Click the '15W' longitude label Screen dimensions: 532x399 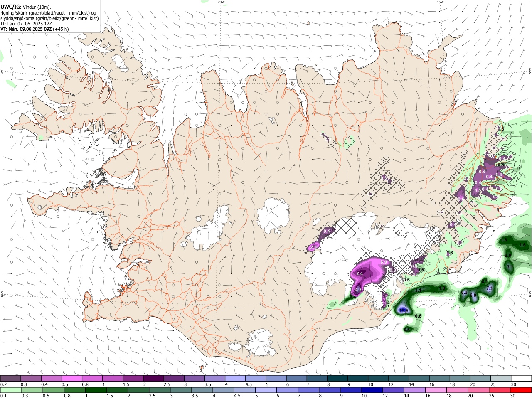pos(440,2)
